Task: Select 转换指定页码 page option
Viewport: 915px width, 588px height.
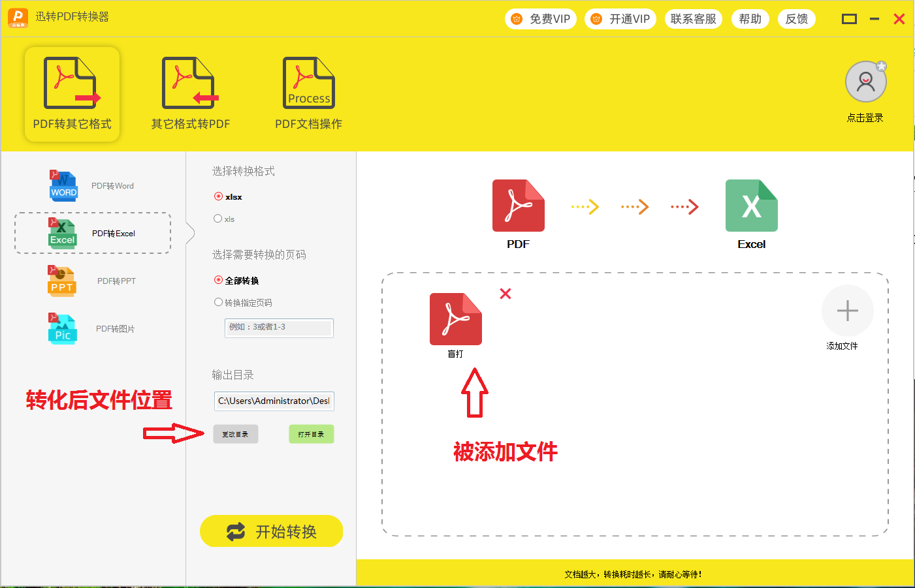Action: click(243, 302)
